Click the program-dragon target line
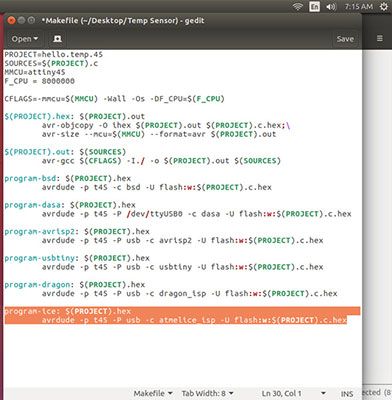The image size is (392, 400). pyautogui.click(x=75, y=285)
